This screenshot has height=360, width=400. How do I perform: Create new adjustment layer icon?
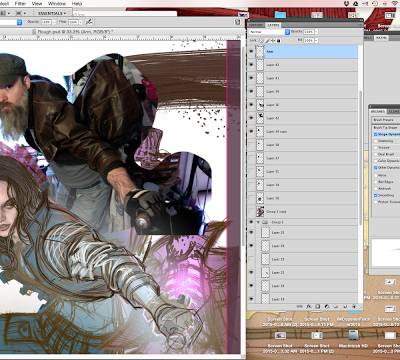327,306
